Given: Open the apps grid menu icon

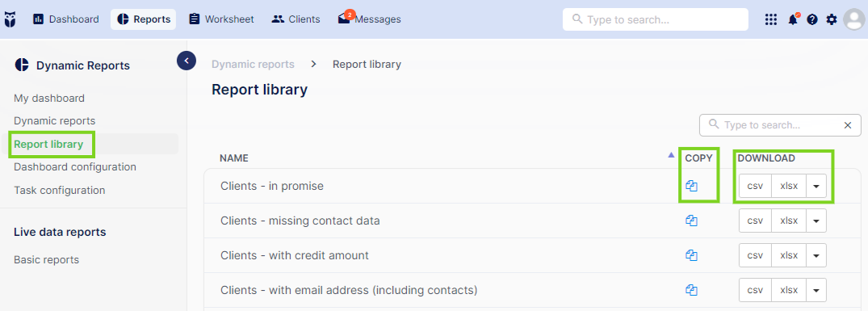Looking at the screenshot, I should click(x=770, y=19).
